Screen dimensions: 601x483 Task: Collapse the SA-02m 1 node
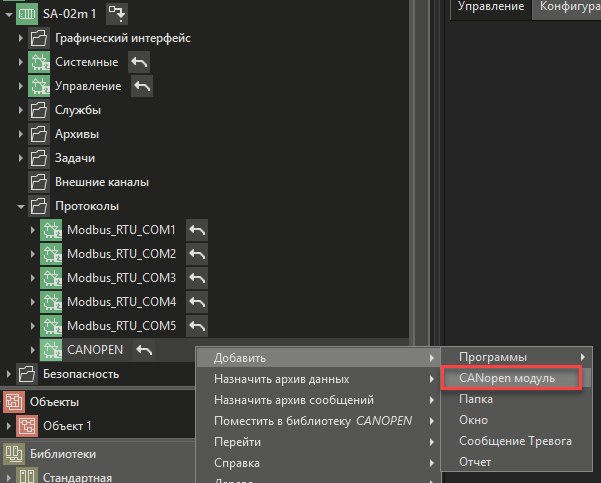8,15
